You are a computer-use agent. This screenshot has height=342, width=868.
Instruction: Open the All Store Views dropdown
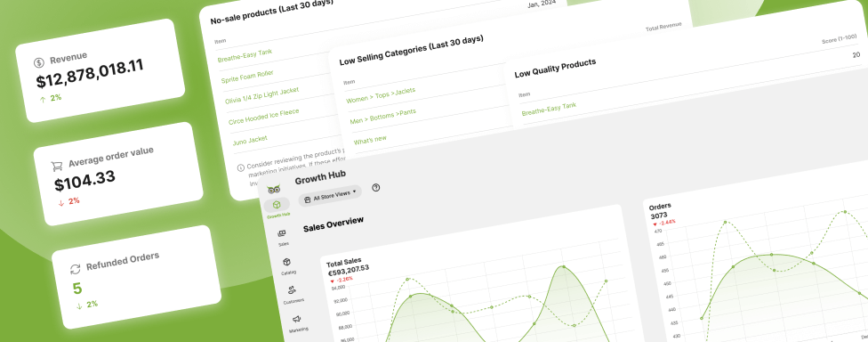[330, 196]
